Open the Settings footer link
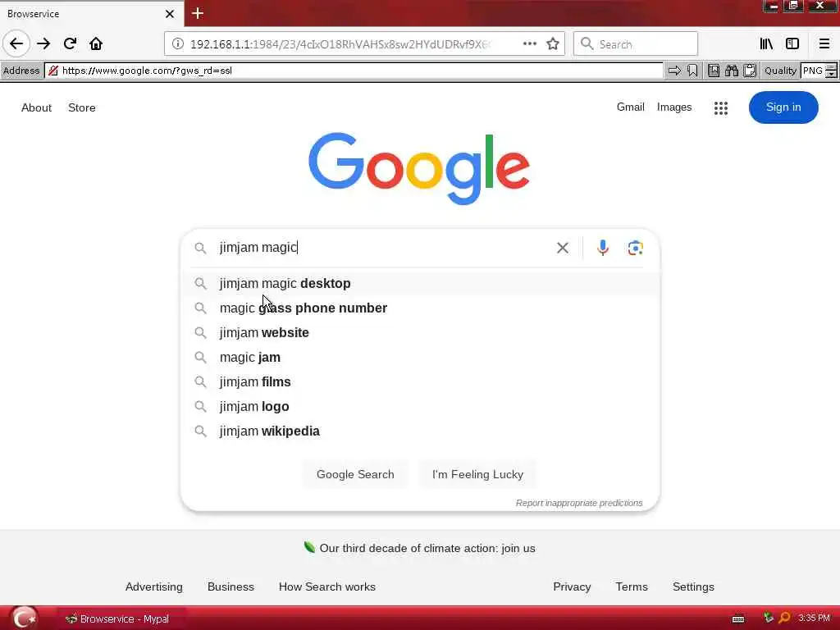 (x=693, y=587)
